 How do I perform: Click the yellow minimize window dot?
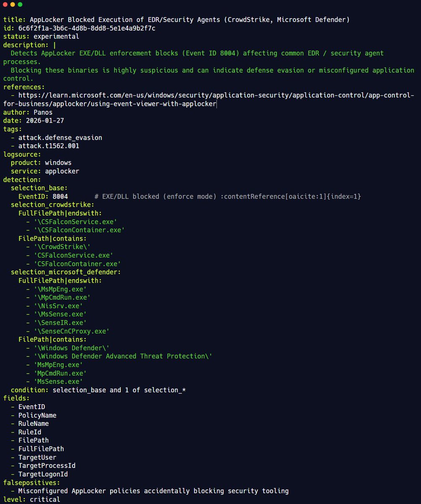[x=13, y=5]
